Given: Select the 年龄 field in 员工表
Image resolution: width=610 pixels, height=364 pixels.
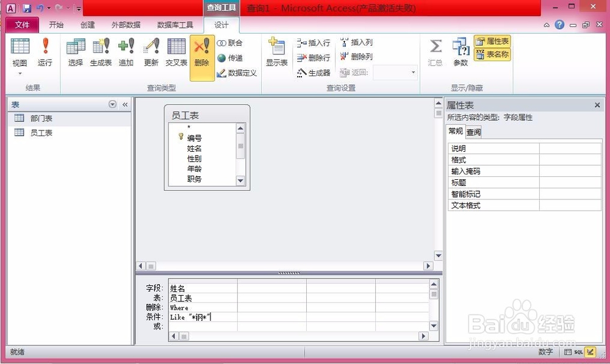Looking at the screenshot, I should (195, 169).
